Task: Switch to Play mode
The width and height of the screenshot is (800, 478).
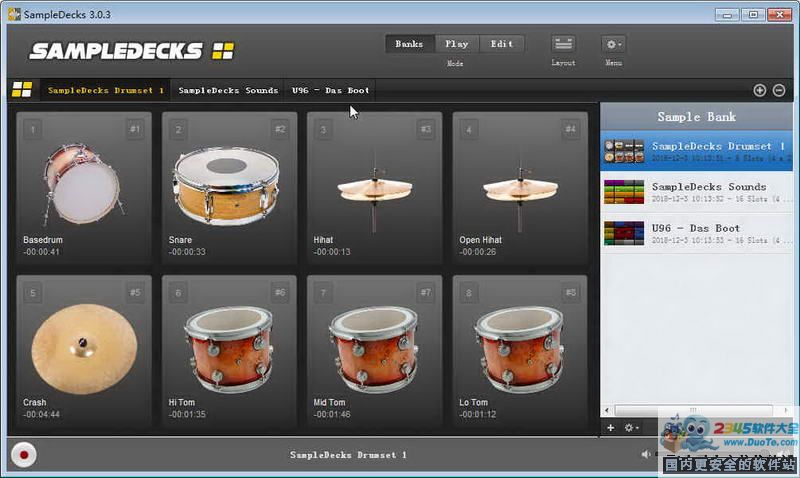Action: click(x=457, y=44)
